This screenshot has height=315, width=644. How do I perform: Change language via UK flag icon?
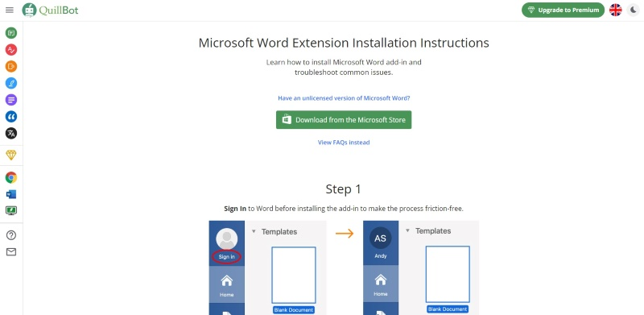click(615, 10)
